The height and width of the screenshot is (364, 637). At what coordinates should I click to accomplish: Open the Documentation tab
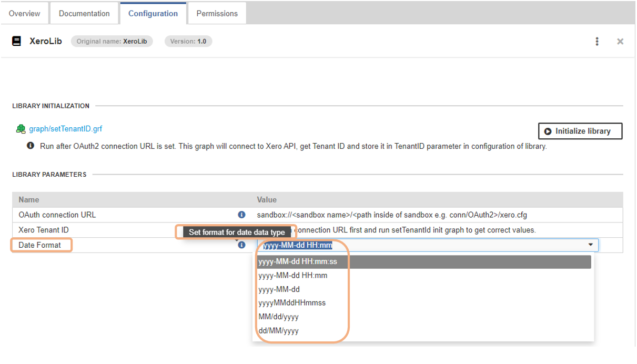pyautogui.click(x=84, y=13)
